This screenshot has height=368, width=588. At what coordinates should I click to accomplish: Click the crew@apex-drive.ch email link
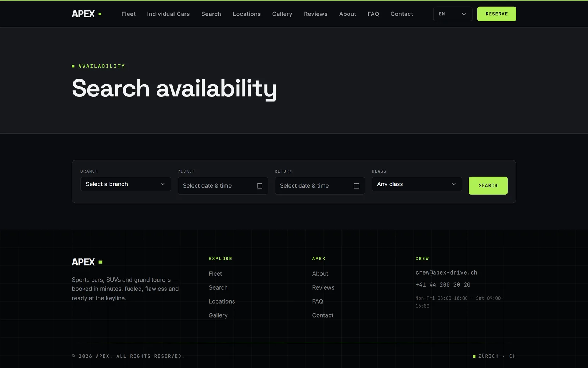click(447, 273)
